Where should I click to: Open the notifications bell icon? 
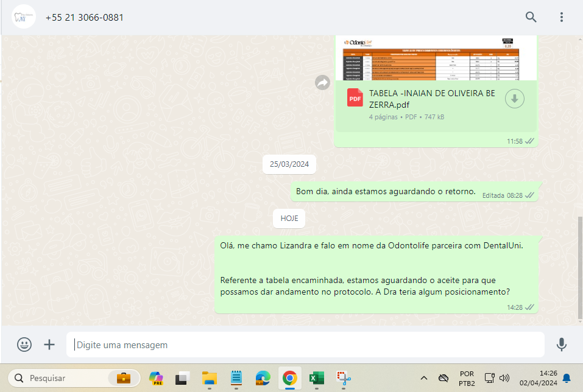click(x=567, y=378)
